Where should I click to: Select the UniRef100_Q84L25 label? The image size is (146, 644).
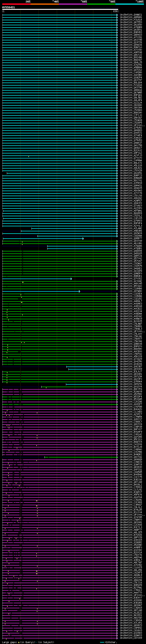[x=131, y=63]
